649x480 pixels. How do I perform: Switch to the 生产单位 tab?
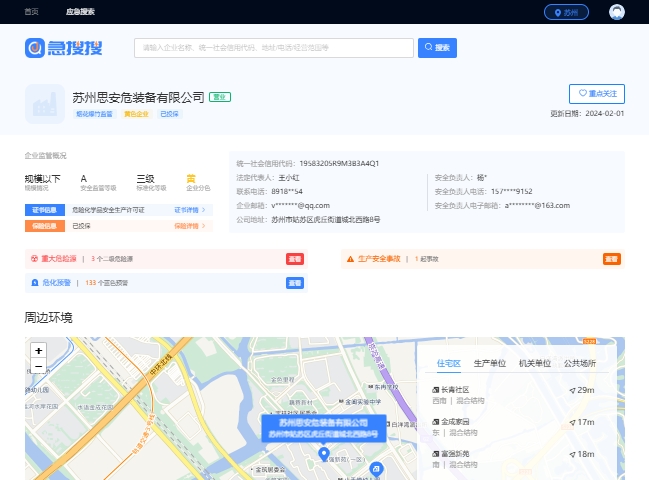(490, 363)
